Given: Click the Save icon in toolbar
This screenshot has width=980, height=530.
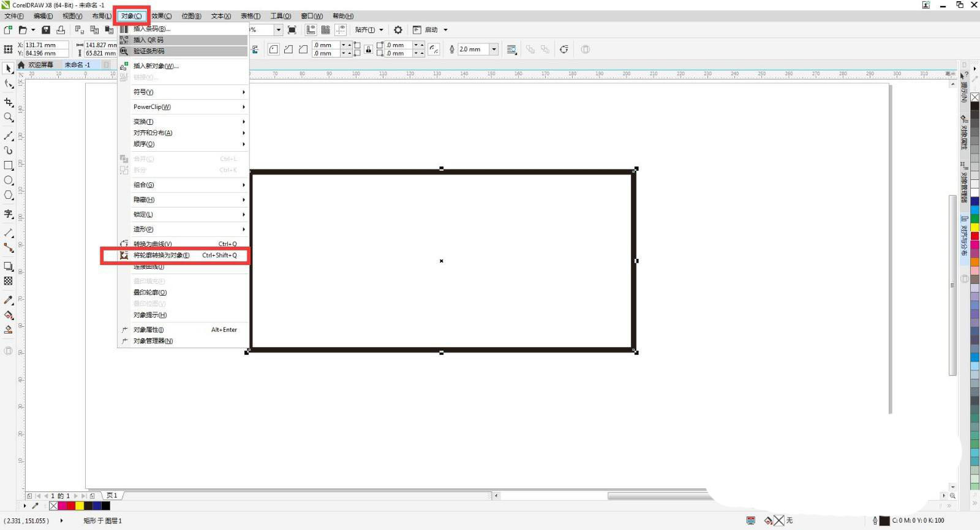Looking at the screenshot, I should [x=45, y=30].
